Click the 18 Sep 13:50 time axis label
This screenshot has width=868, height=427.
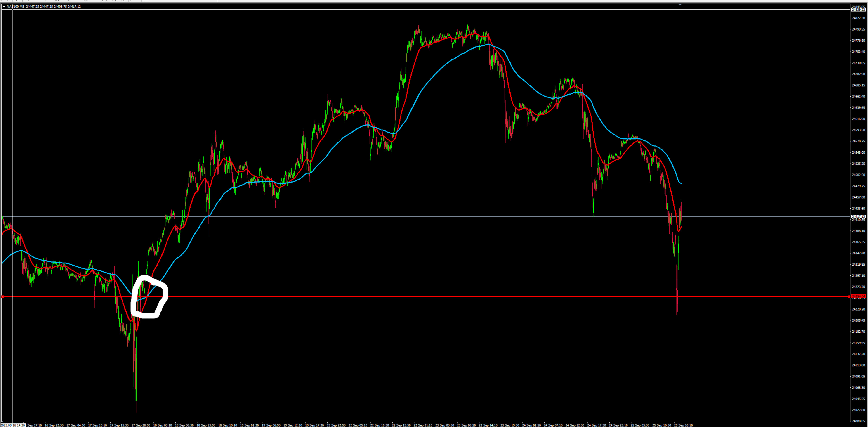(206, 425)
